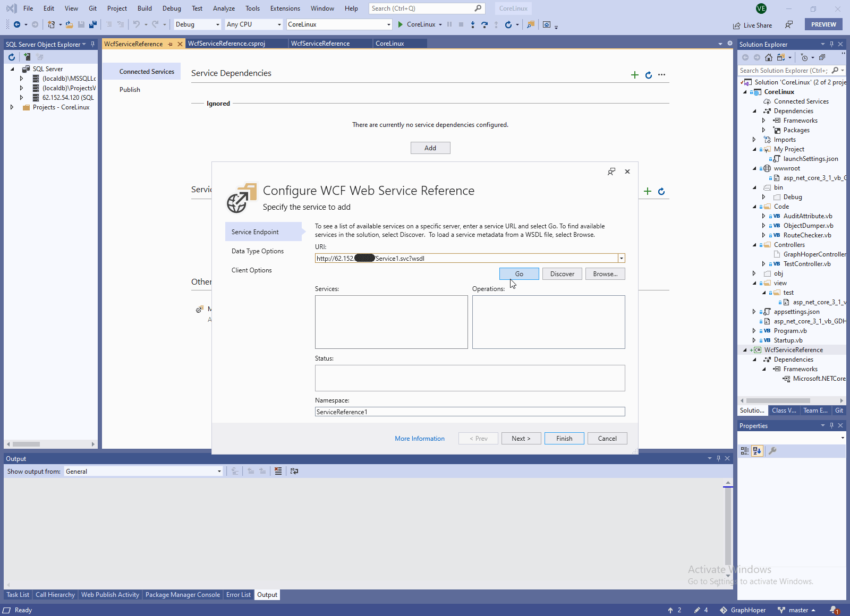The image size is (850, 616).
Task: Open the Package Manager Console tab
Action: [183, 595]
